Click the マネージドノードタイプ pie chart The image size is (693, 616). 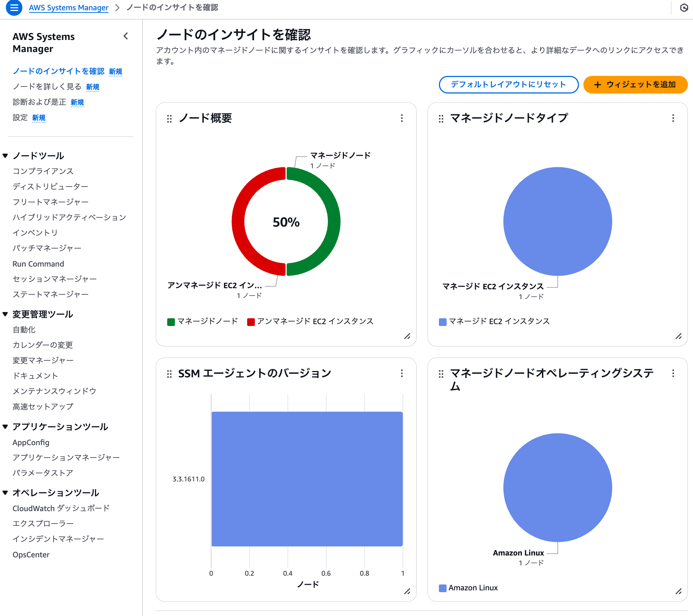point(557,221)
